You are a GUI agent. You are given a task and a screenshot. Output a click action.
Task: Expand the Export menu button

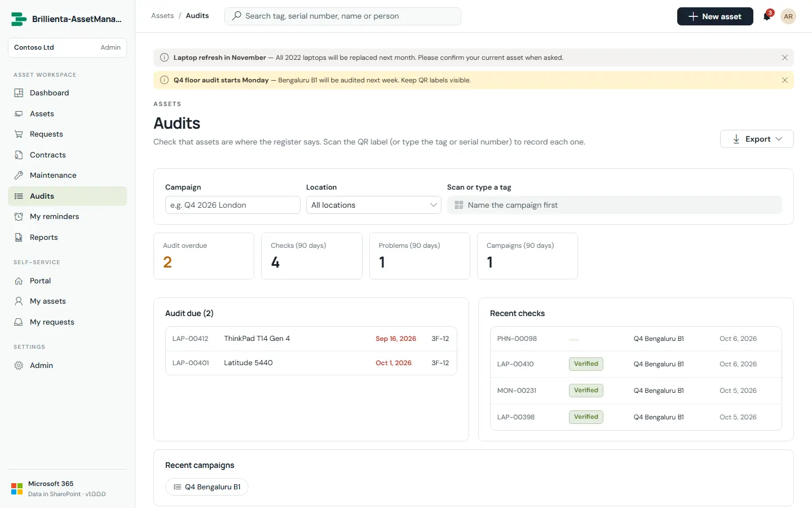[757, 139]
